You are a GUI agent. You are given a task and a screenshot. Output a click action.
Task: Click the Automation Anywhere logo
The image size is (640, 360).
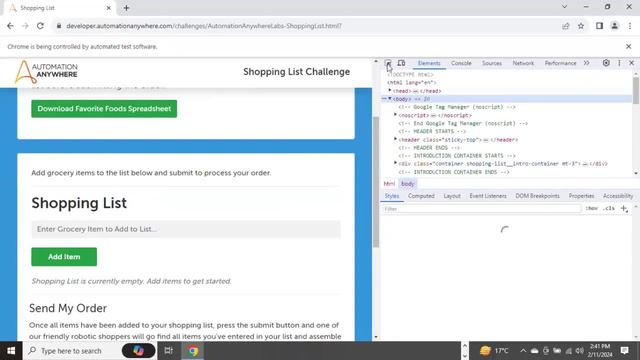coord(46,72)
